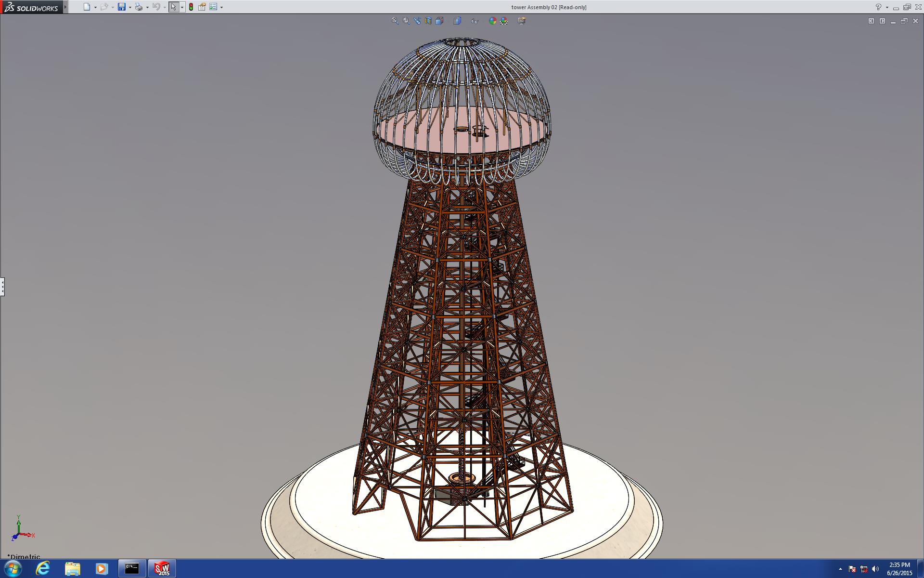Click the Rebuild traffic light icon

tap(191, 7)
